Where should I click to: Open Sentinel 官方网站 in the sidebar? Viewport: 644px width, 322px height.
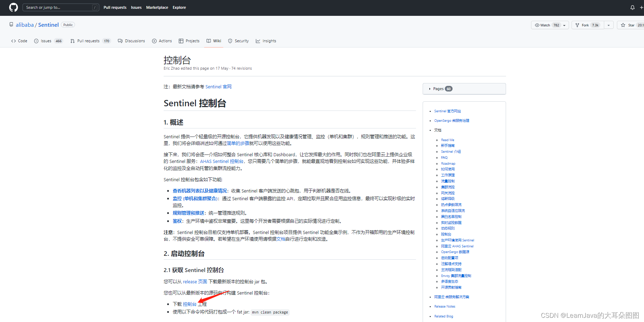pyautogui.click(x=447, y=111)
